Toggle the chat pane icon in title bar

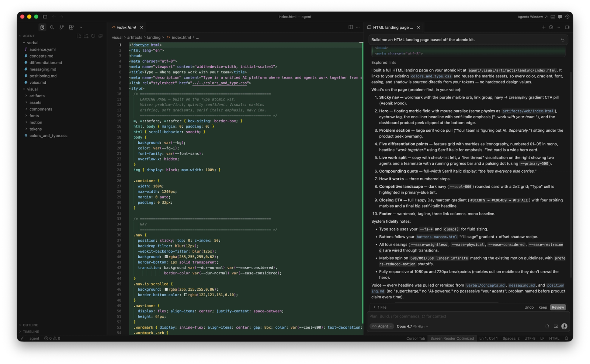click(560, 17)
